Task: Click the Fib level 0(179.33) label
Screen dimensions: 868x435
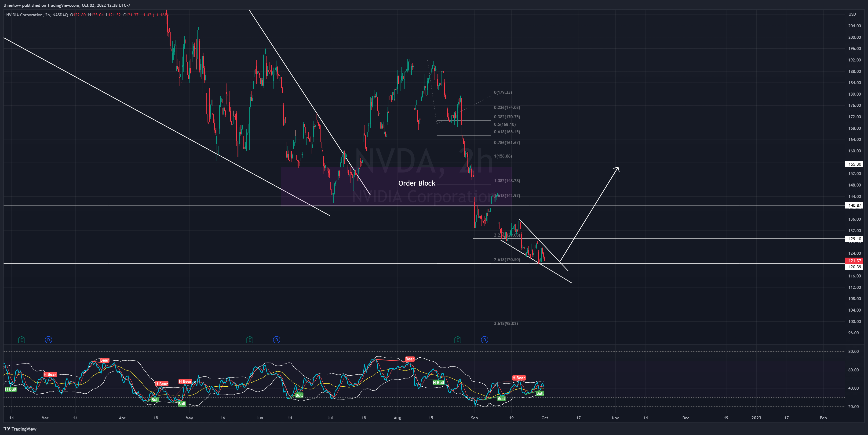Action: tap(503, 92)
